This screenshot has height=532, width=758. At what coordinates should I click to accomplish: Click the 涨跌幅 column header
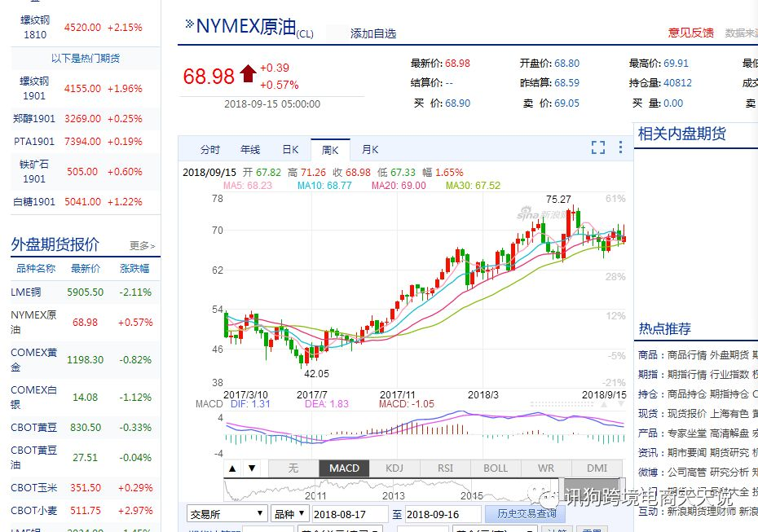click(134, 269)
